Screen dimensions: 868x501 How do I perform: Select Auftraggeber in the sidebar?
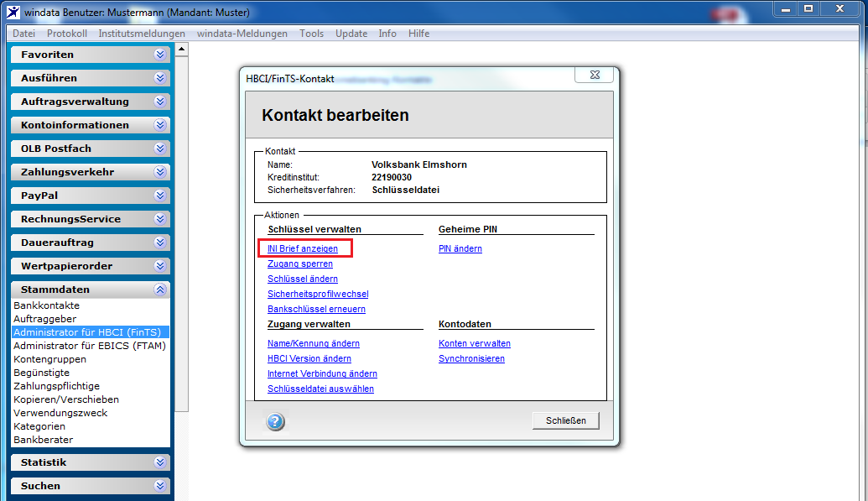(x=44, y=319)
